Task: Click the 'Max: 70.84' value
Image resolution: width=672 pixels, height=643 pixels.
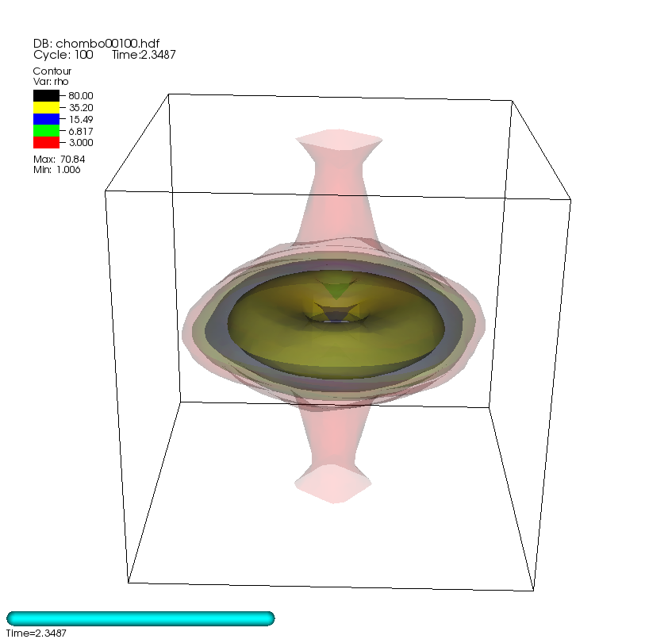Action: pyautogui.click(x=60, y=159)
